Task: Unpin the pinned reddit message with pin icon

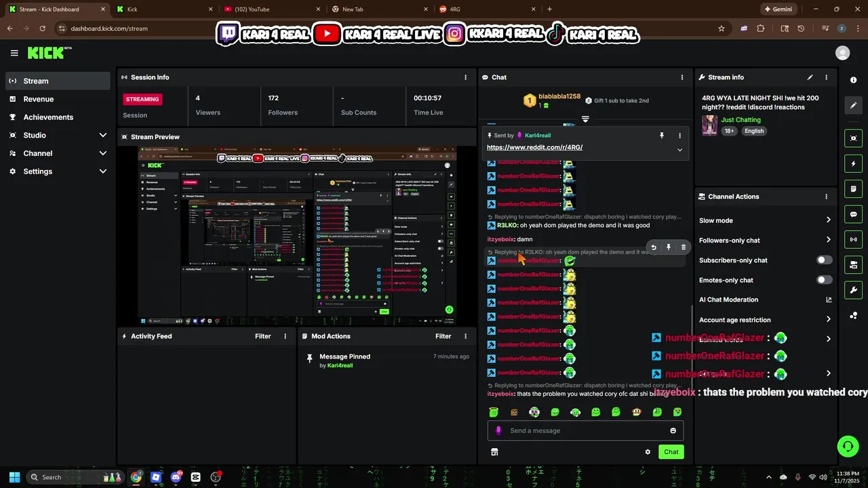Action: (x=662, y=136)
